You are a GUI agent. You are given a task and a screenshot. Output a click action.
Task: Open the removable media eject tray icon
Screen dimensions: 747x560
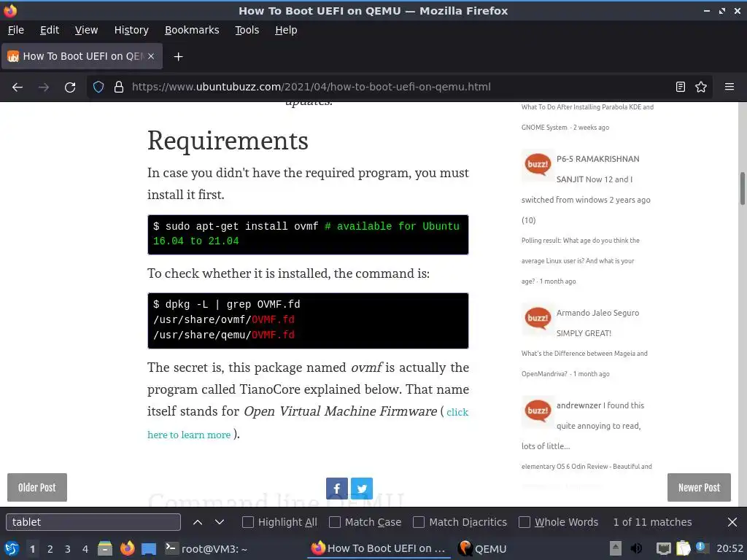(616, 548)
